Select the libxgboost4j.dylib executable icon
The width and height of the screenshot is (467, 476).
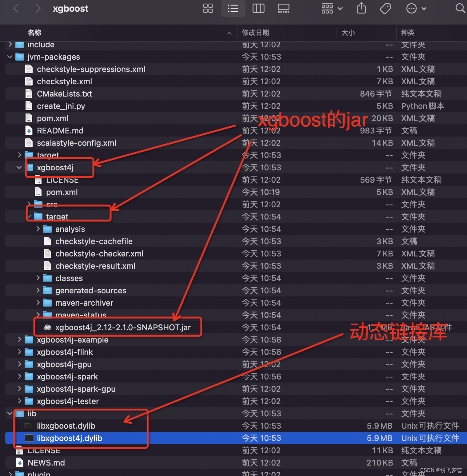pos(29,438)
